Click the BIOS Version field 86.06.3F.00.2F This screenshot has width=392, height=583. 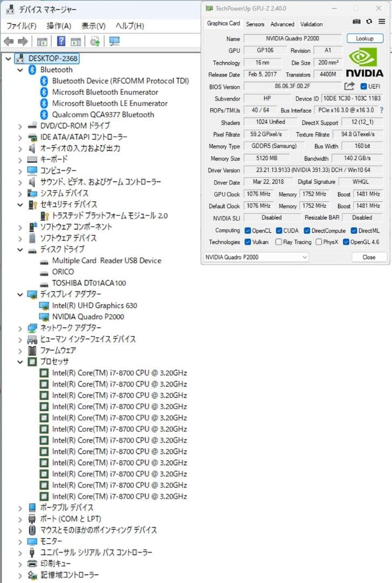coord(292,86)
